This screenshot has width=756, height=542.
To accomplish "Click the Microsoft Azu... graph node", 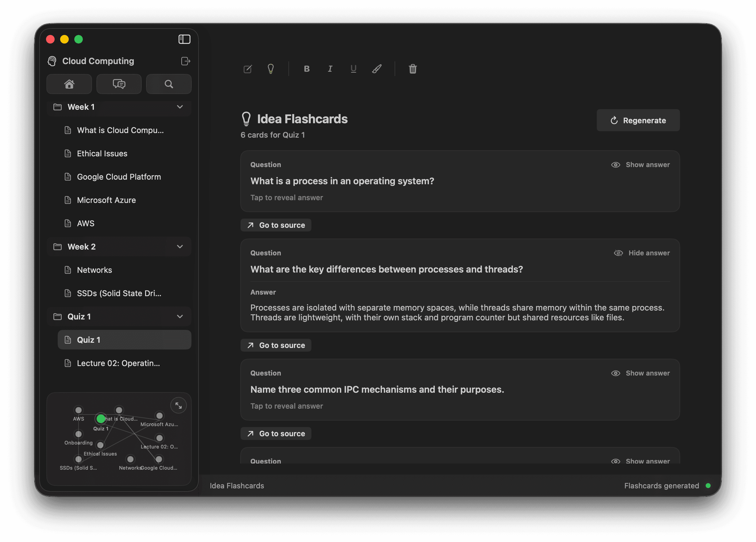I will tap(159, 416).
